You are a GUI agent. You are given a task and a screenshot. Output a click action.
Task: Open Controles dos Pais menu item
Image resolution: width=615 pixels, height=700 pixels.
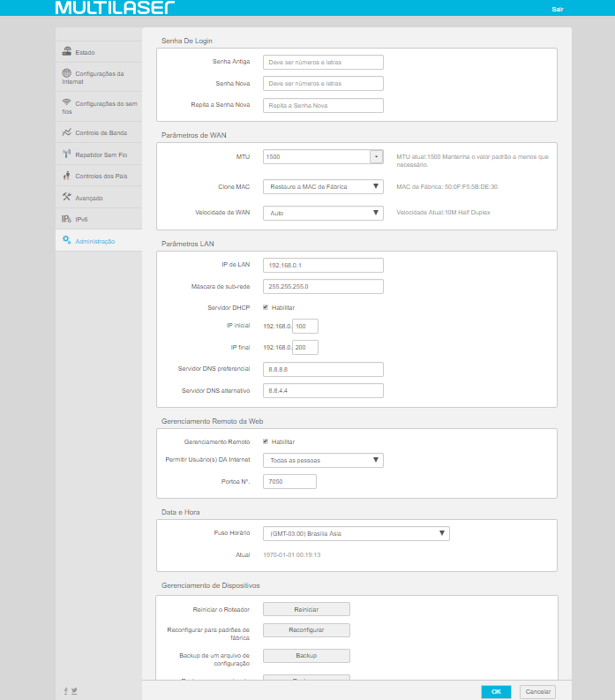point(99,176)
